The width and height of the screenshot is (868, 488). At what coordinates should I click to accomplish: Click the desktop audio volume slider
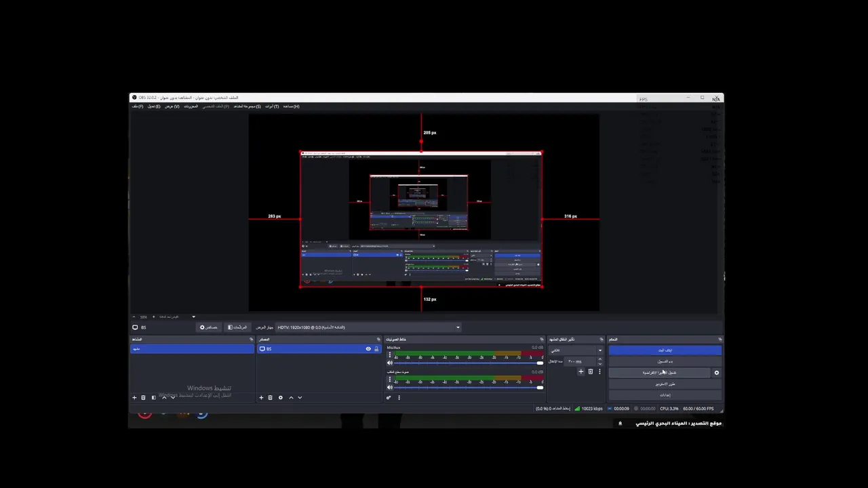[469, 387]
